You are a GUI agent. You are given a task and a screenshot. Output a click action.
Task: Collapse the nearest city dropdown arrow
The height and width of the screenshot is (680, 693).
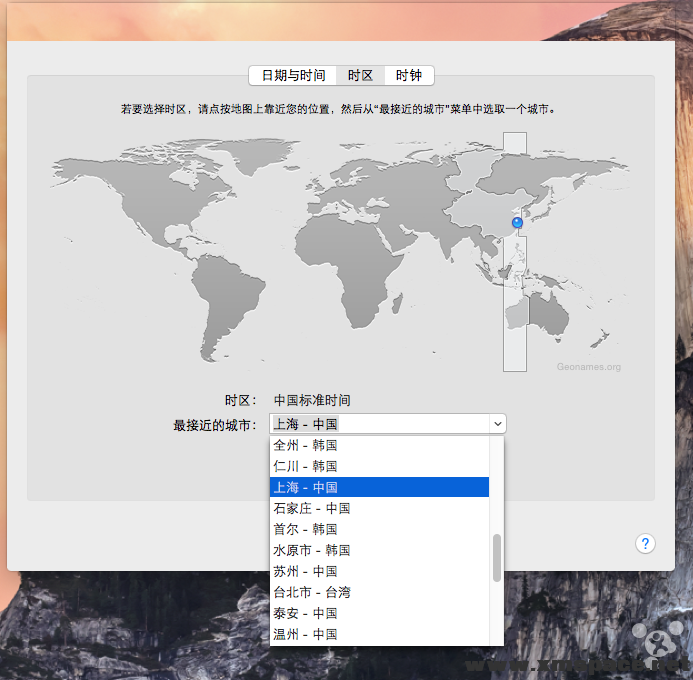[498, 424]
